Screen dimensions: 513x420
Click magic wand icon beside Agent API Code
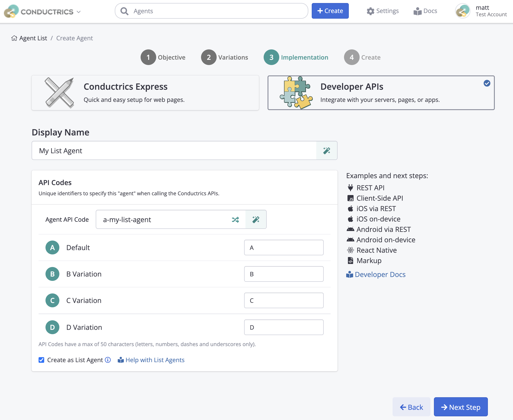pyautogui.click(x=256, y=220)
